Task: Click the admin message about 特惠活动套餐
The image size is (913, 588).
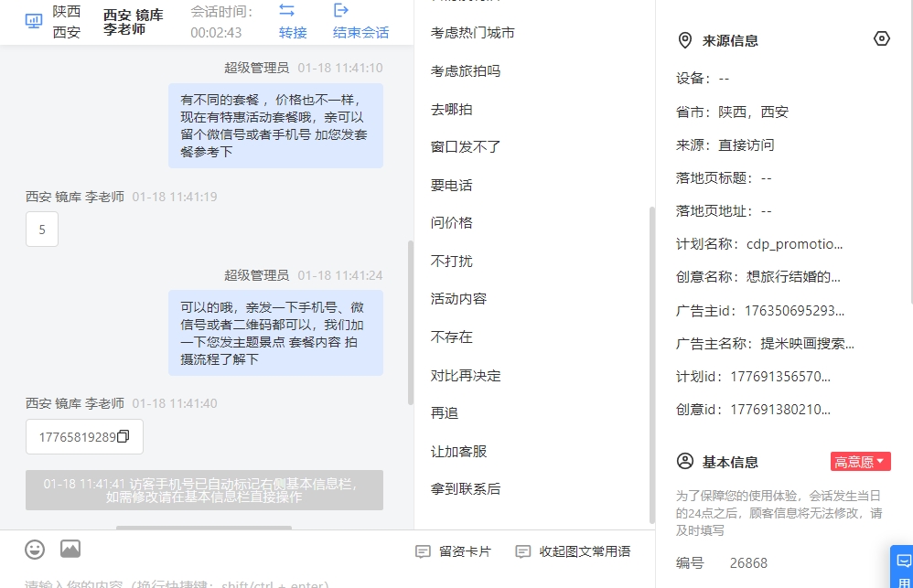Action: point(276,126)
